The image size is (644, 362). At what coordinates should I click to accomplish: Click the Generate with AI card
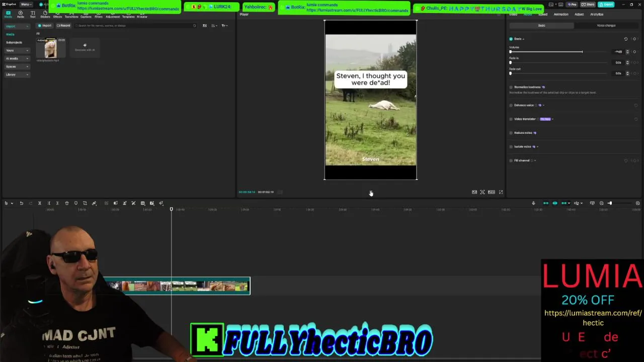pyautogui.click(x=85, y=48)
